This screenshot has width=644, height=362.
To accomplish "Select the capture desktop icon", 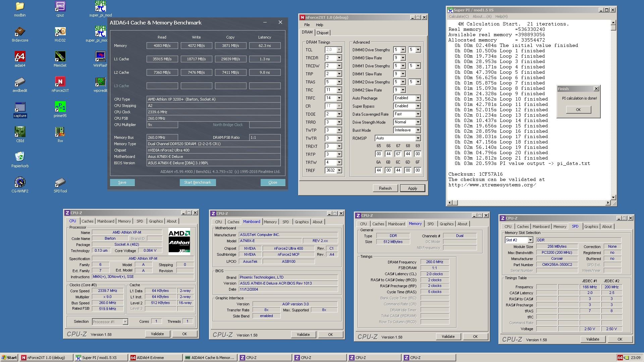I will pyautogui.click(x=20, y=110).
